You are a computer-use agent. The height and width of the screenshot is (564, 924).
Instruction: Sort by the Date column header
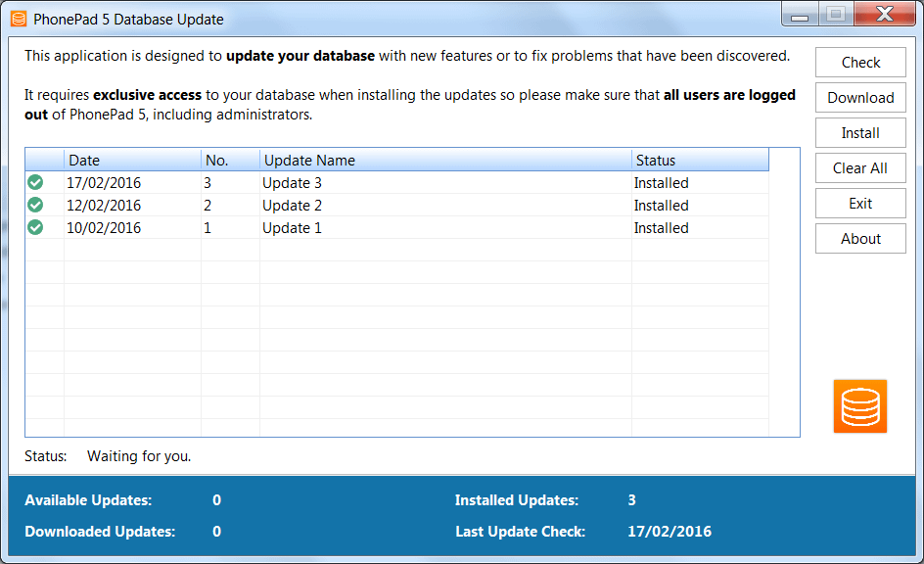point(132,160)
